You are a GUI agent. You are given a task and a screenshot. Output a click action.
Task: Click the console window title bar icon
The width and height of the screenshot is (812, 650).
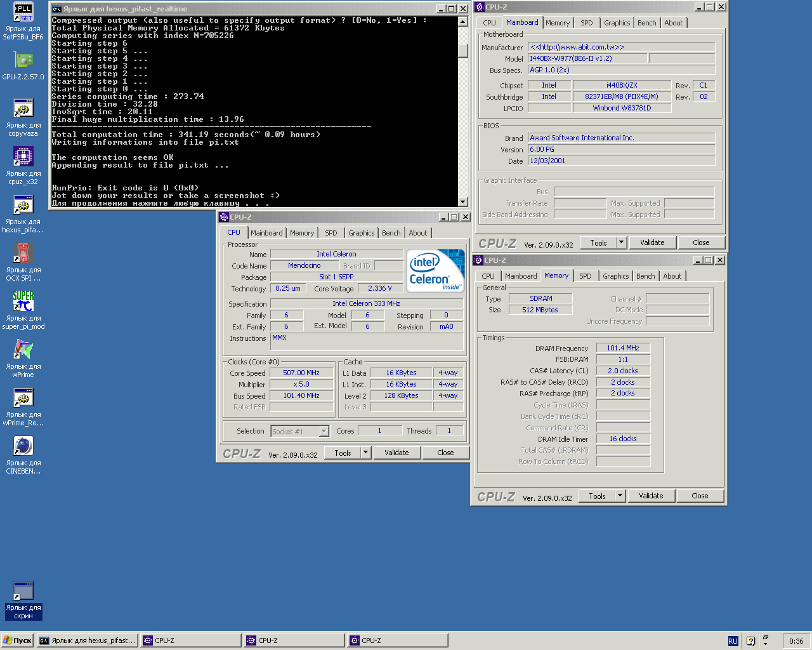56,9
